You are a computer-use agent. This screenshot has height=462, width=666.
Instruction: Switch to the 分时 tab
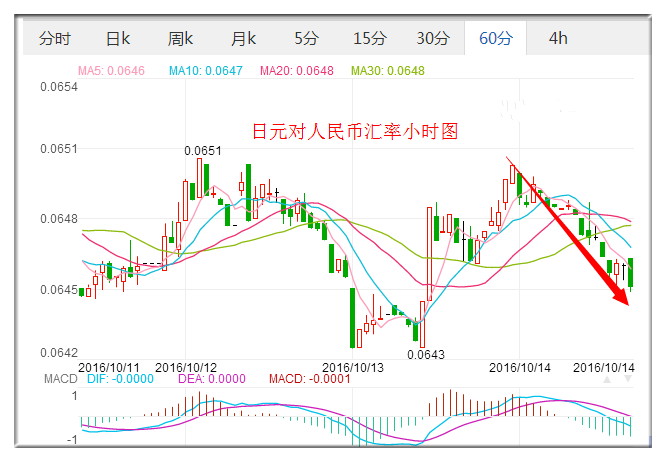(55, 39)
